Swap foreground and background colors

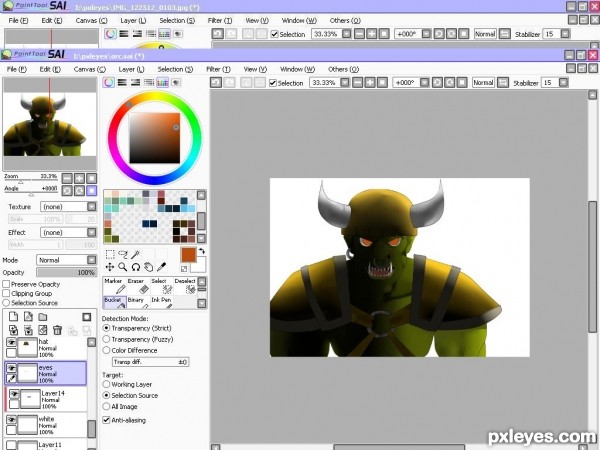202,251
